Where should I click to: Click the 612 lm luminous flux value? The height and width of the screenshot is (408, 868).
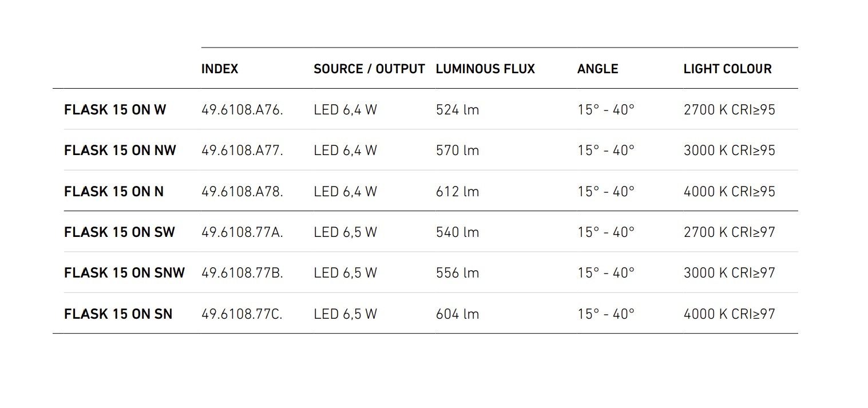pyautogui.click(x=457, y=192)
